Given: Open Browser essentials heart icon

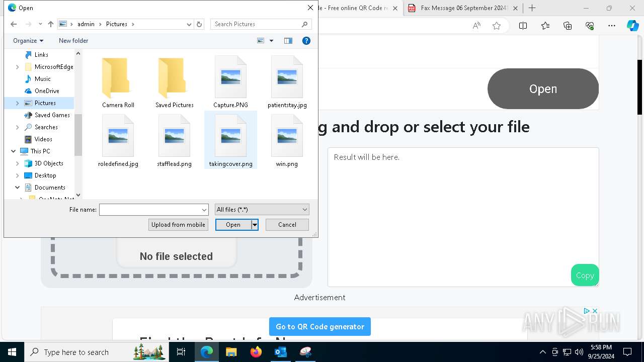Looking at the screenshot, I should pos(590,26).
